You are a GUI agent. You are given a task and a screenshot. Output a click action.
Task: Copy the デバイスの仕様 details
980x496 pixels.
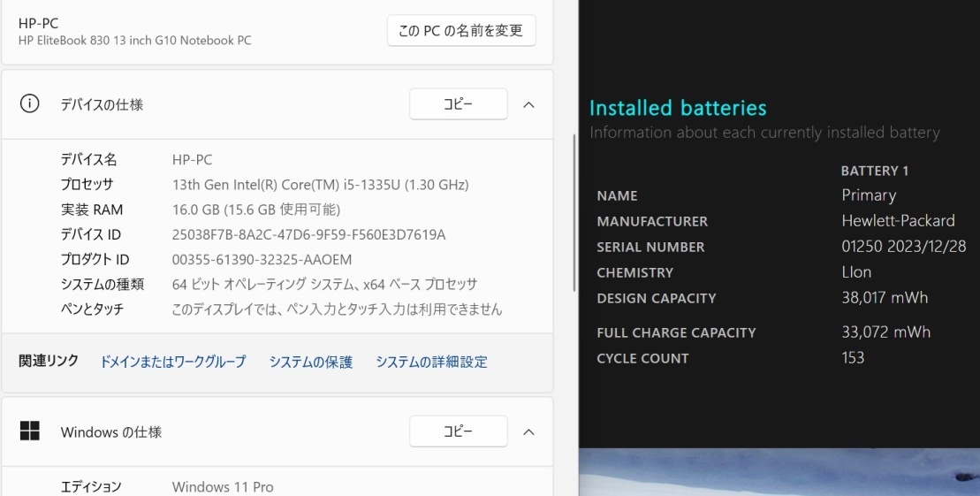pyautogui.click(x=458, y=104)
